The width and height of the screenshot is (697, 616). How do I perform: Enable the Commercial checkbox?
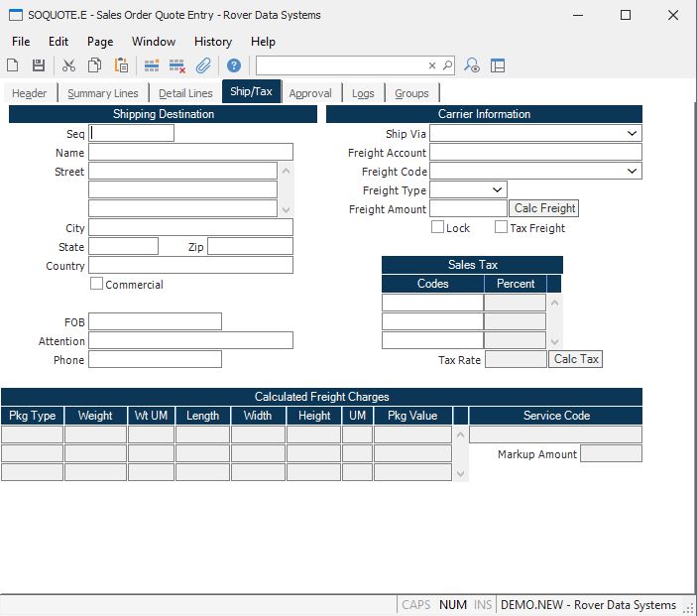pyautogui.click(x=96, y=284)
